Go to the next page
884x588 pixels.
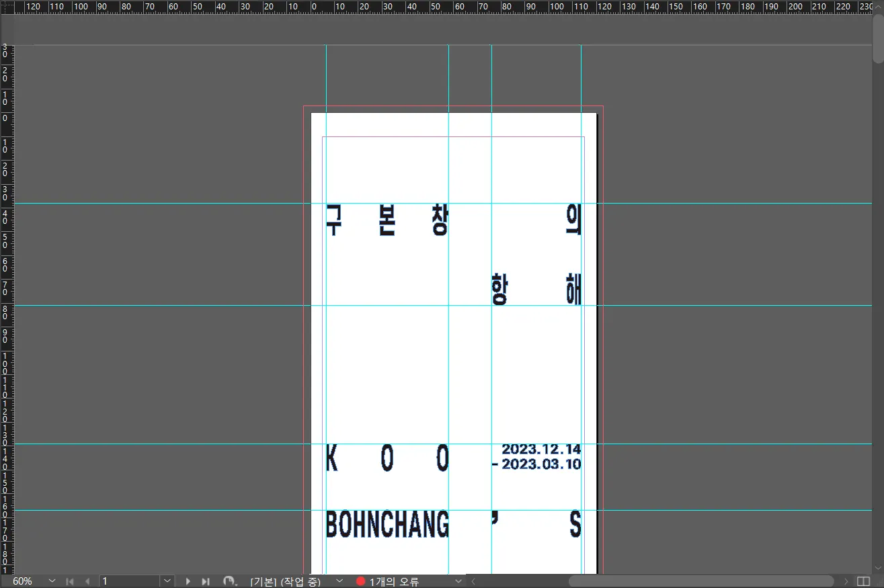click(188, 581)
